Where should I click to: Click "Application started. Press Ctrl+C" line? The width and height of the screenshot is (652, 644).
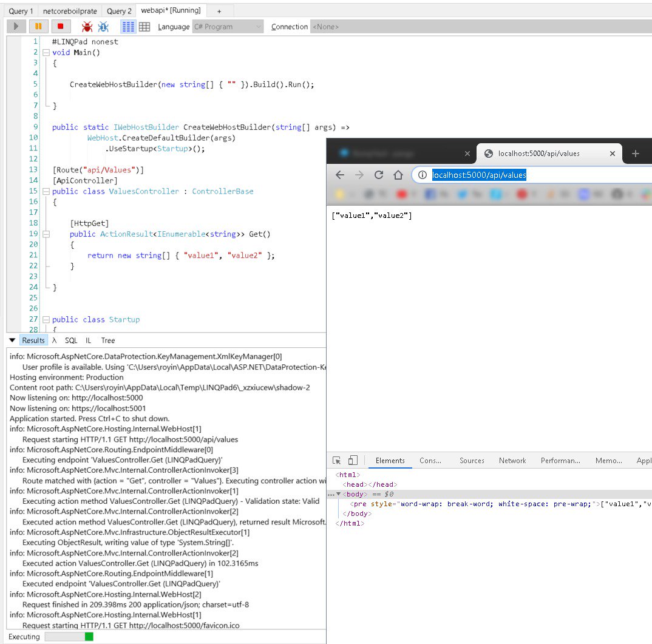pyautogui.click(x=89, y=419)
